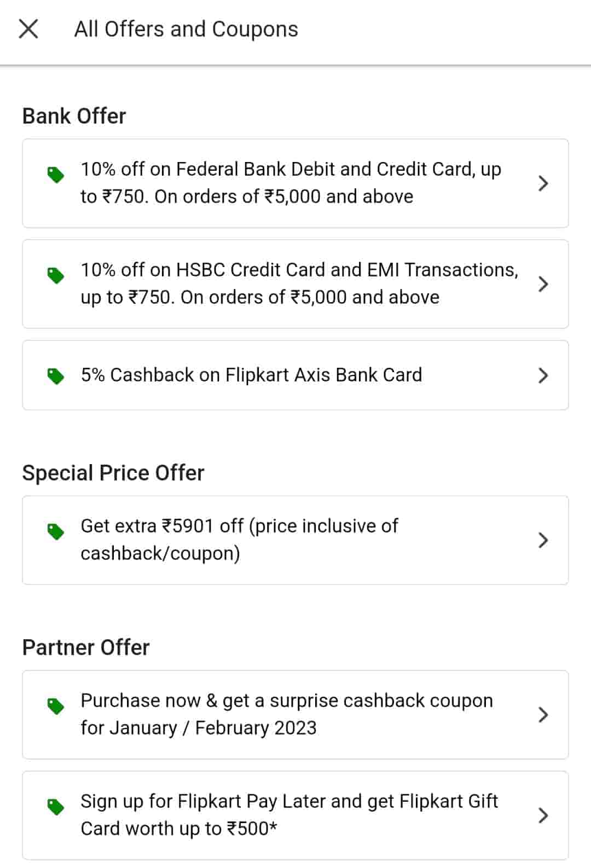This screenshot has height=868, width=591.
Task: Click tag icon beside Flipkart Pay Later offer
Action: coord(55,807)
